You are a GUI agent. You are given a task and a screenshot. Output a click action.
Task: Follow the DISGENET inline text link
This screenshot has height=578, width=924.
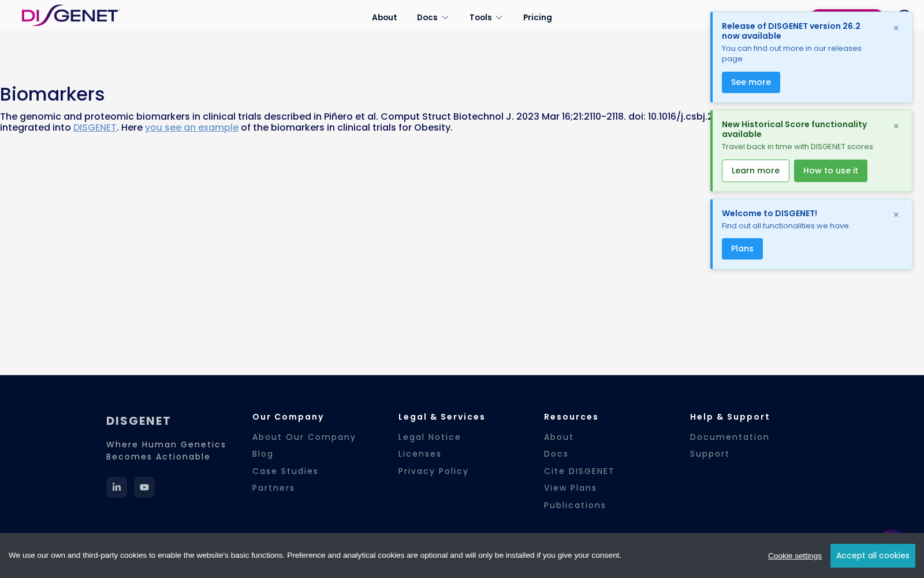click(95, 127)
